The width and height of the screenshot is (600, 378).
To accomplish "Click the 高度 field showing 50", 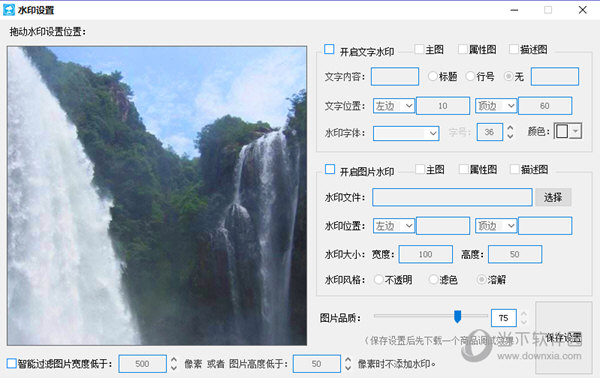I will (x=515, y=254).
